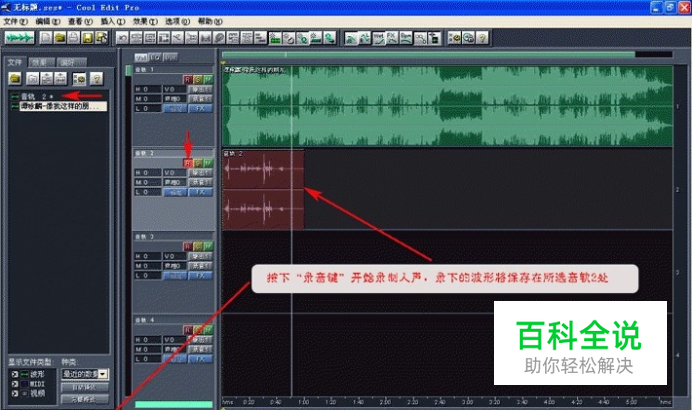
Task: Mute track 2 with green M button
Action: point(208,163)
